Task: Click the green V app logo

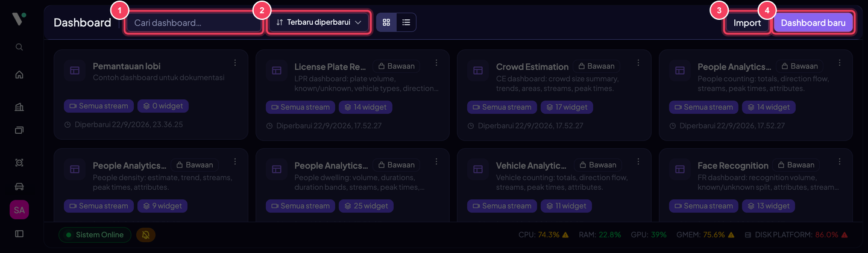Action: (x=19, y=19)
